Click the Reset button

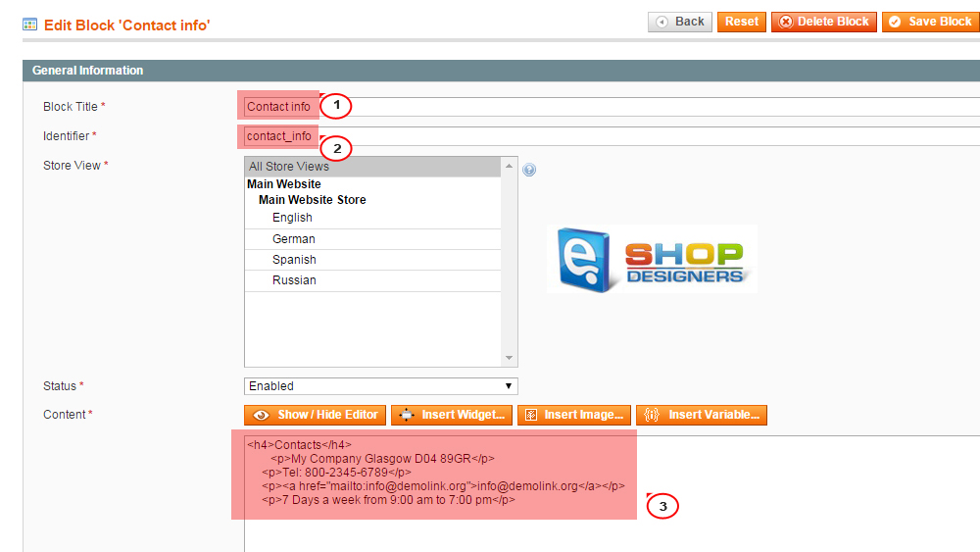742,22
